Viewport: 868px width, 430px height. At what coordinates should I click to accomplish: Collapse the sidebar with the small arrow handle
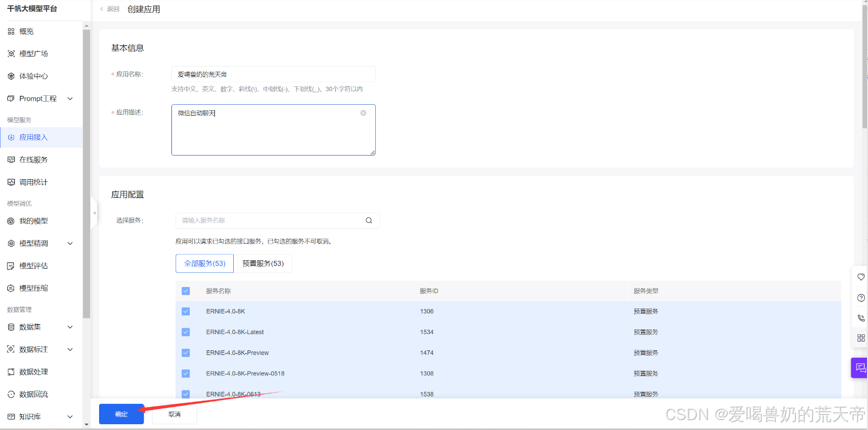(94, 213)
